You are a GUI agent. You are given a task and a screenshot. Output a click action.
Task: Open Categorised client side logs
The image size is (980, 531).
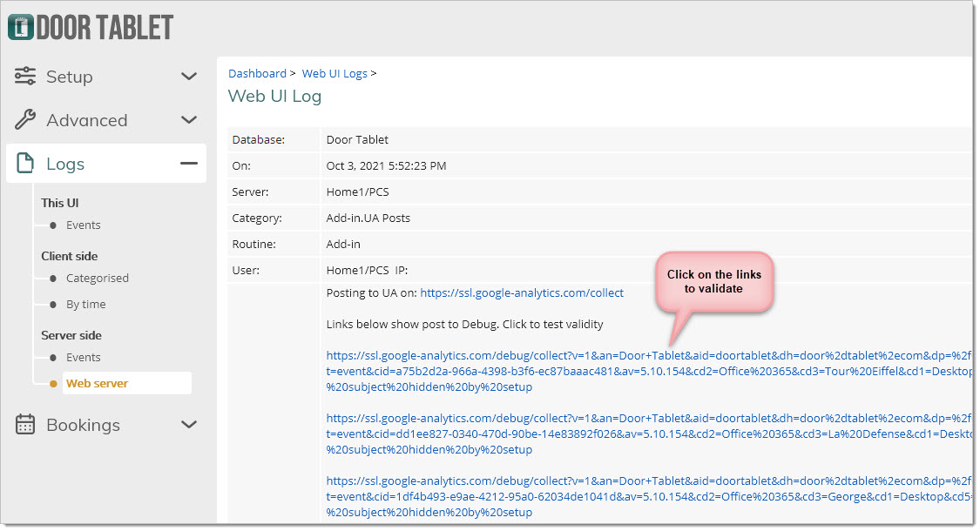[97, 279]
